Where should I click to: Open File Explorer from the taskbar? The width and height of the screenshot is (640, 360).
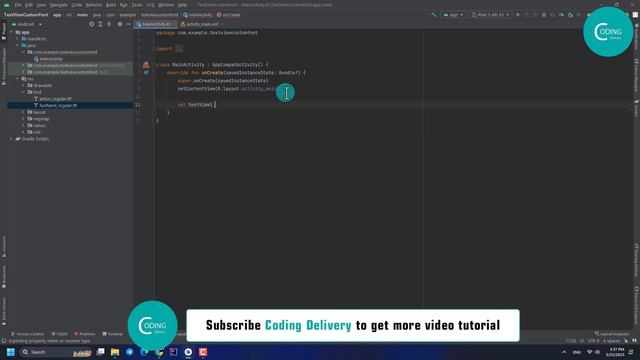click(x=115, y=352)
